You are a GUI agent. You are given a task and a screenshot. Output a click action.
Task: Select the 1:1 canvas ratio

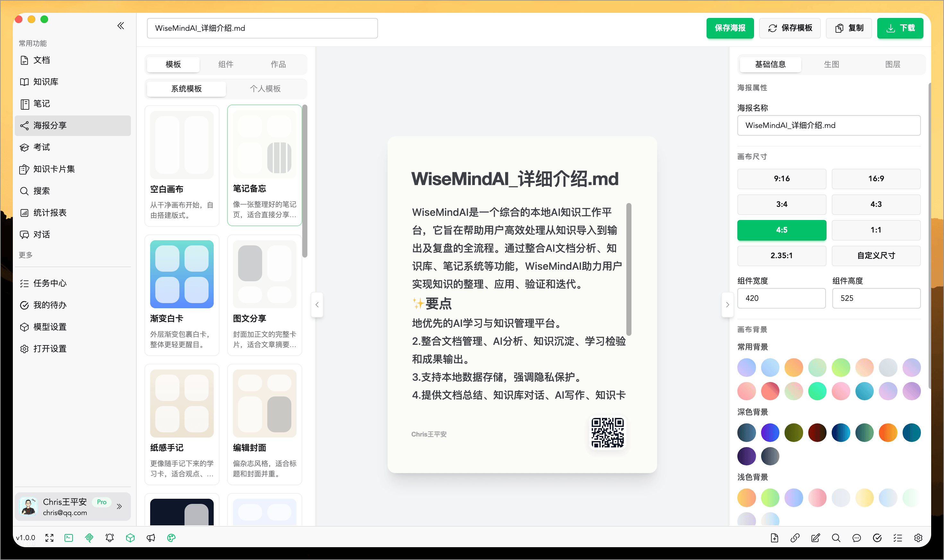click(x=876, y=230)
